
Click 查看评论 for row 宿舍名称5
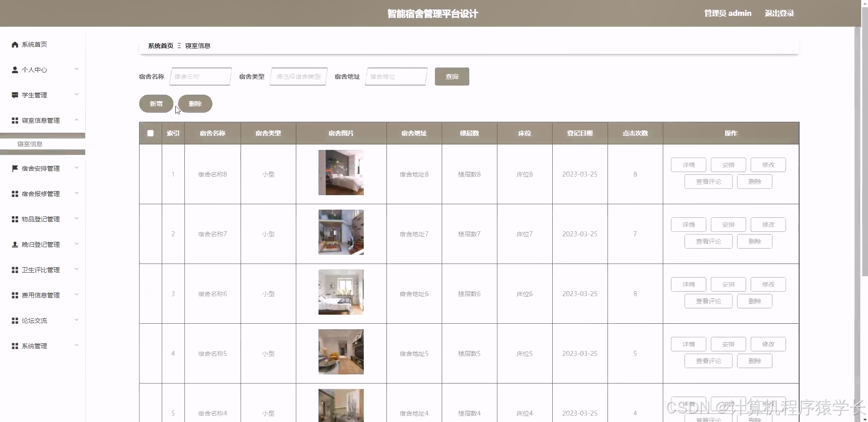click(709, 361)
